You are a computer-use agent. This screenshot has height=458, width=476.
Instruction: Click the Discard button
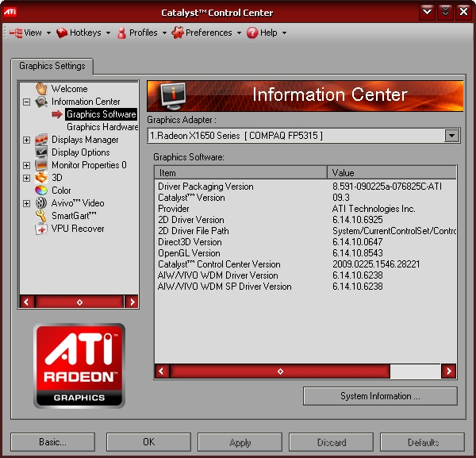331,442
